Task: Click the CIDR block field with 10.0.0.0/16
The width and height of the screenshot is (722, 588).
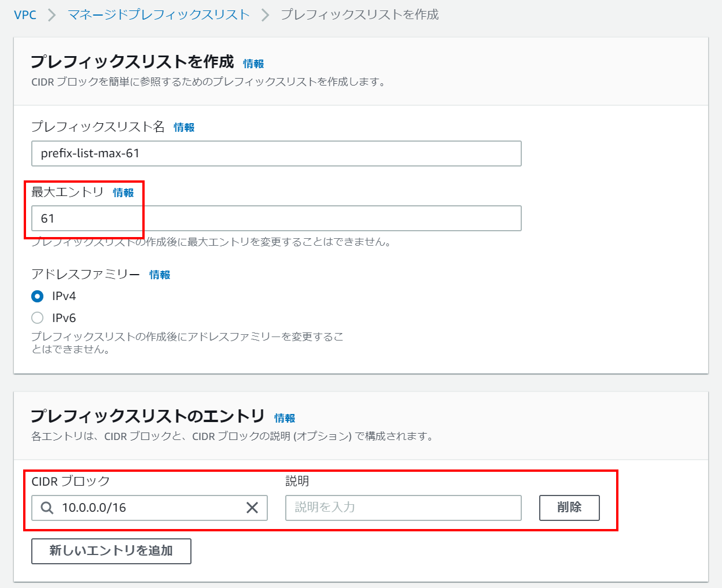Action: pos(149,508)
